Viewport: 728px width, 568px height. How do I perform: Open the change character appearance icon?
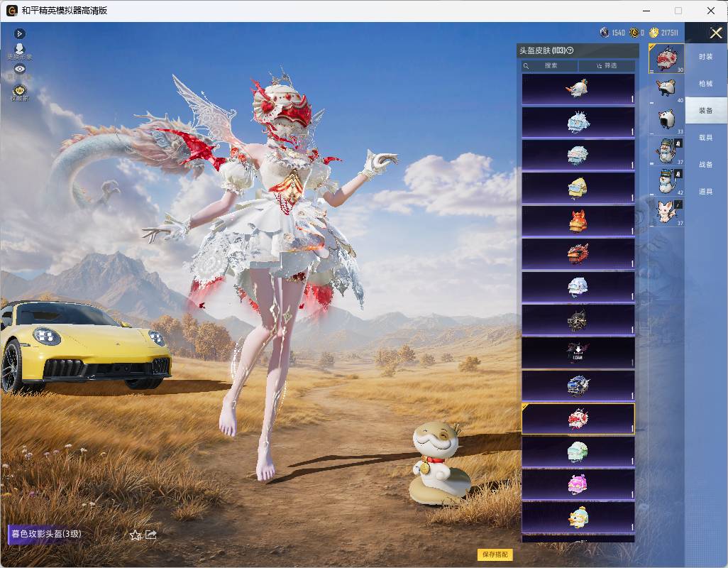[19, 51]
